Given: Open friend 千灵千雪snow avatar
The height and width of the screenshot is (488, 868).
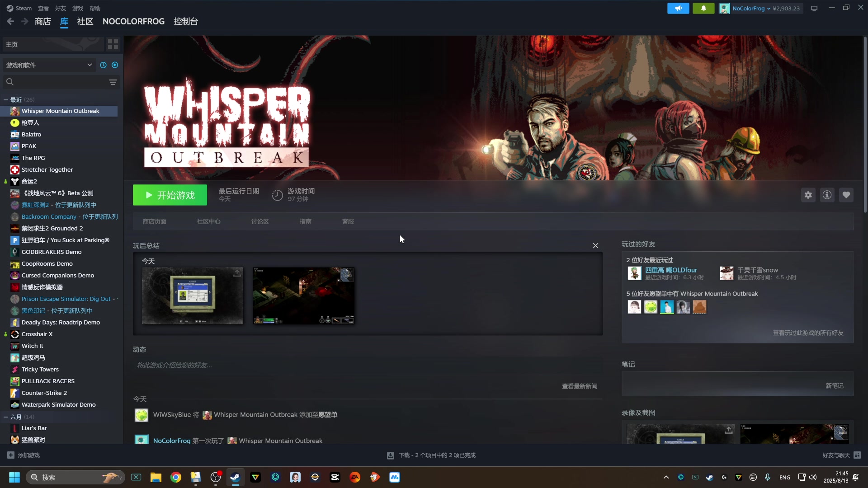Looking at the screenshot, I should pyautogui.click(x=727, y=273).
